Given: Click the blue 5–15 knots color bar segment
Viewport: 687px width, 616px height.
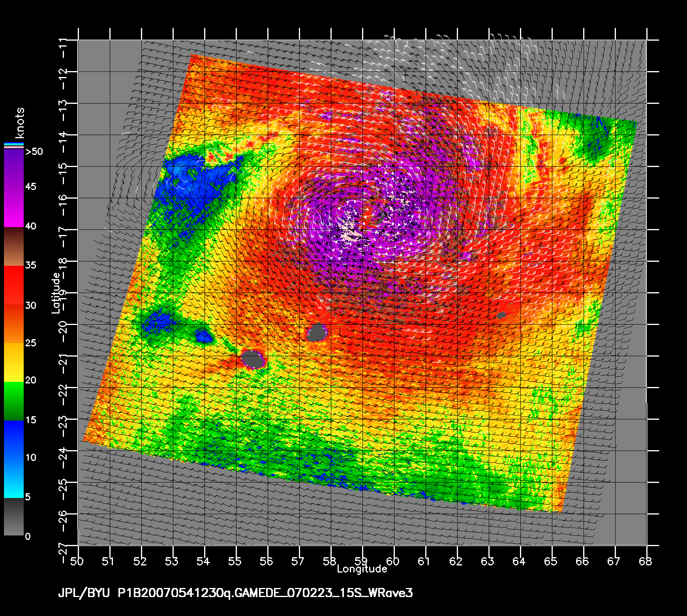Looking at the screenshot, I should point(14,459).
